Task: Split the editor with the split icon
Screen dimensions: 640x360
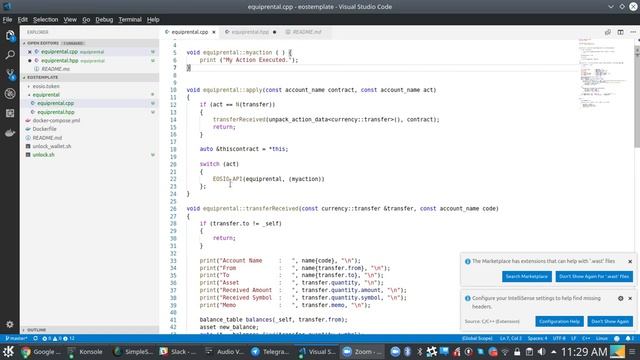Action: tap(620, 32)
